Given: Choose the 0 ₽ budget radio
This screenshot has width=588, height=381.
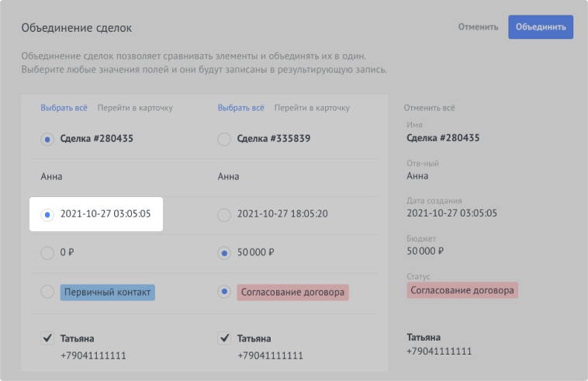Looking at the screenshot, I should (x=47, y=252).
